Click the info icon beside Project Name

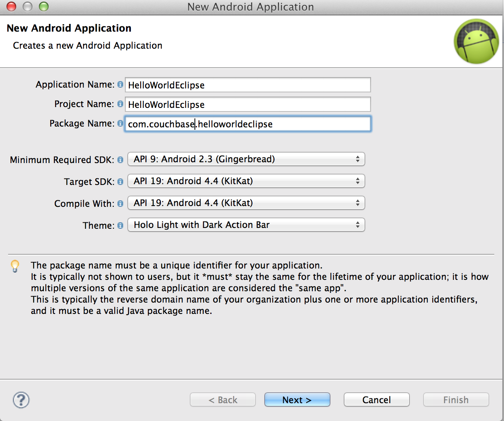tap(120, 104)
